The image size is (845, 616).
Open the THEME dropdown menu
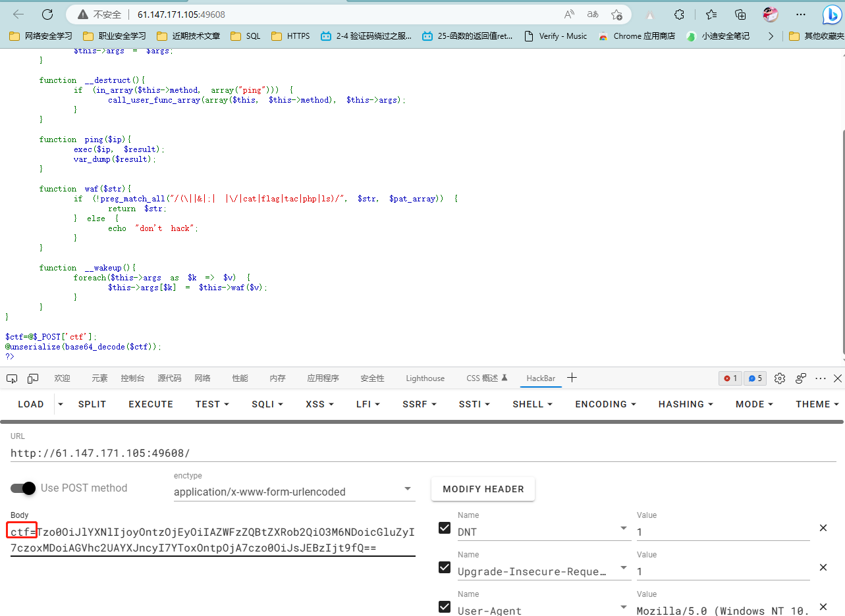coord(817,404)
